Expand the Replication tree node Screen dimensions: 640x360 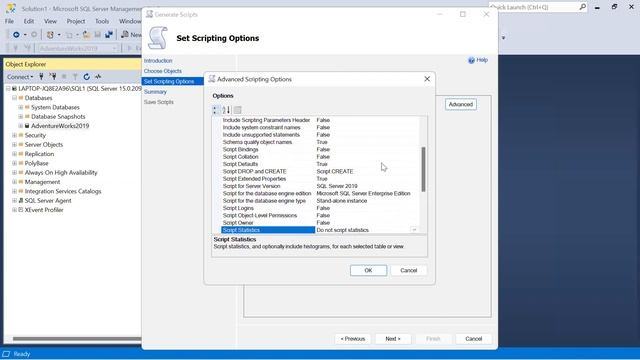(x=14, y=154)
